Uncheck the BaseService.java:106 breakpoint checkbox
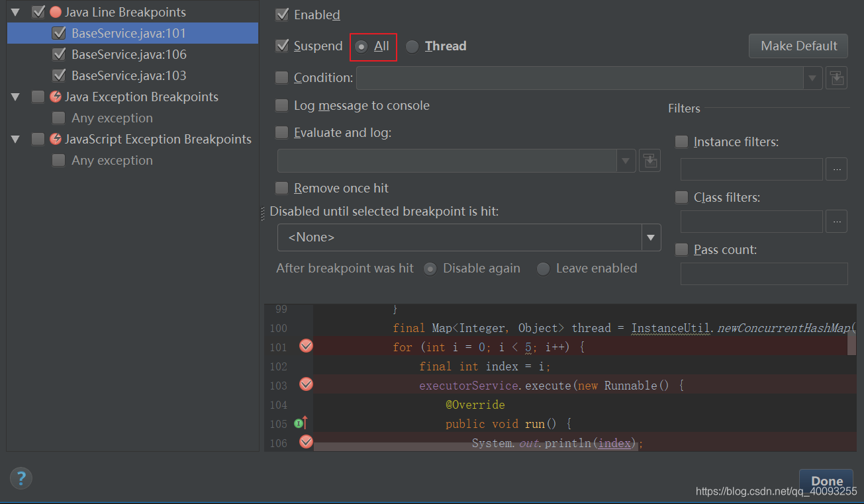The height and width of the screenshot is (504, 864). click(59, 54)
